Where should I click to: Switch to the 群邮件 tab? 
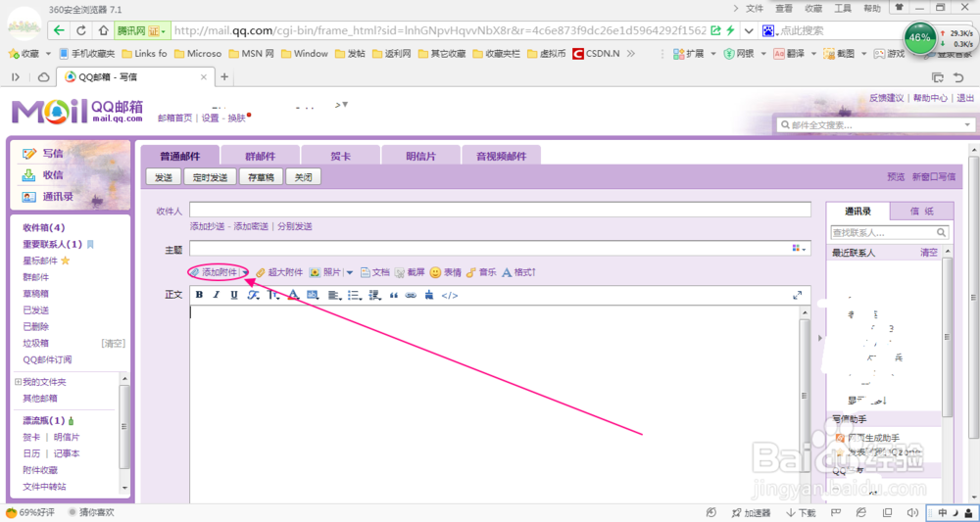[260, 156]
